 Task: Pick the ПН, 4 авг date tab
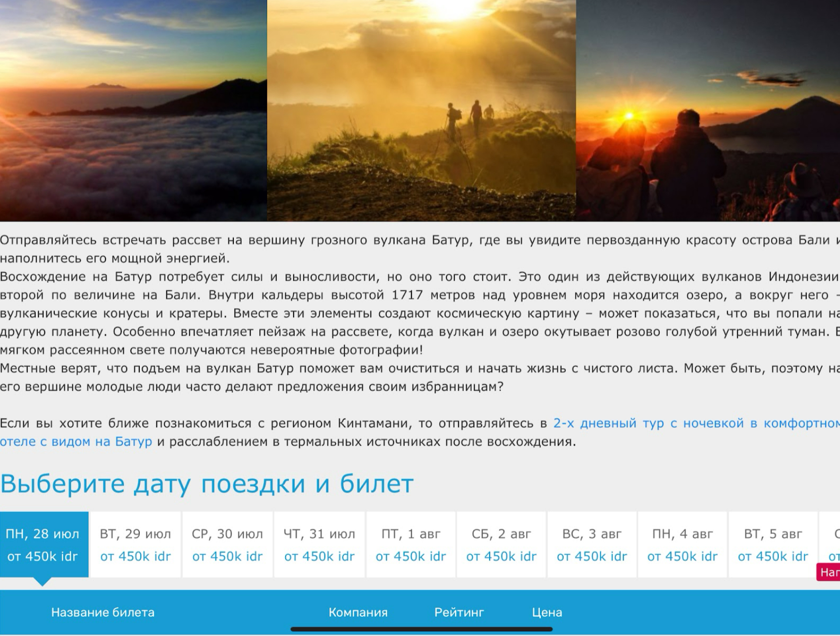(683, 544)
